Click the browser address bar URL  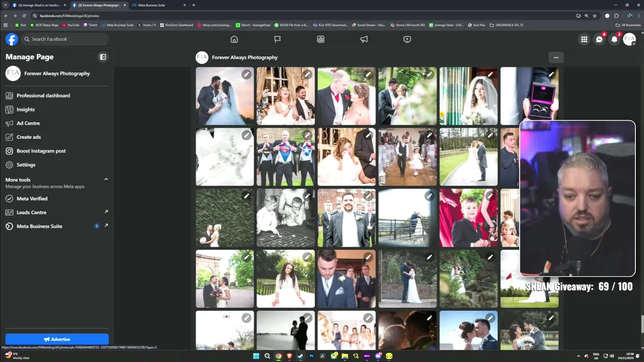69,16
